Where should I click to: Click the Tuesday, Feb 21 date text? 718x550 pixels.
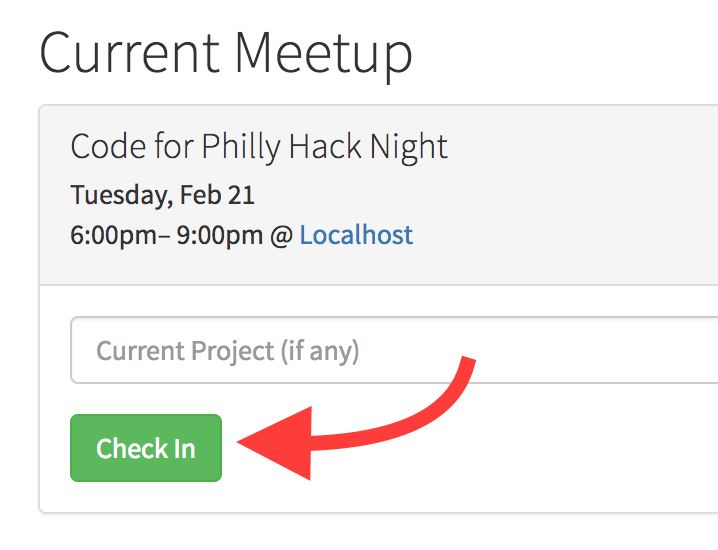pos(162,194)
